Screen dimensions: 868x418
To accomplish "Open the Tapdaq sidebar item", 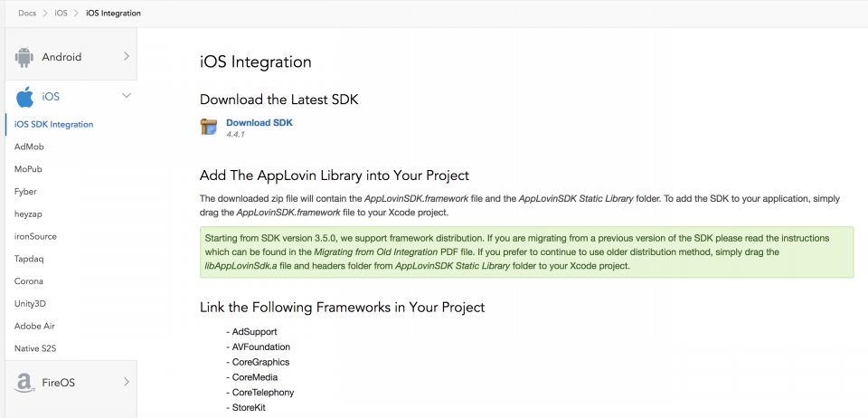I will [x=29, y=259].
